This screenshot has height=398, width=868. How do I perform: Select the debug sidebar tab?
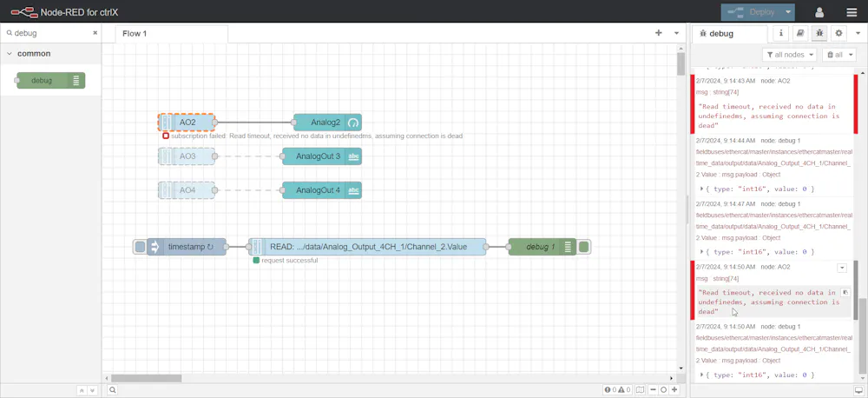pos(730,34)
